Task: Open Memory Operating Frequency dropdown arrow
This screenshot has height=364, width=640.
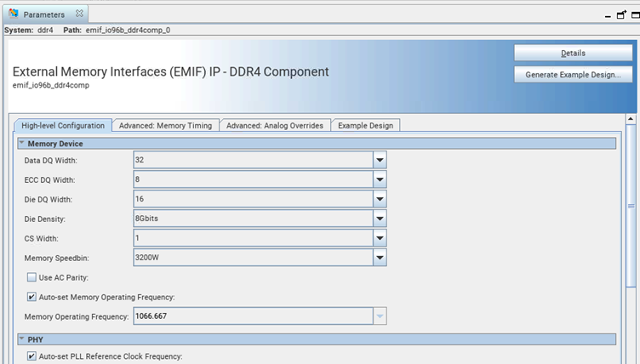Action: coord(380,316)
